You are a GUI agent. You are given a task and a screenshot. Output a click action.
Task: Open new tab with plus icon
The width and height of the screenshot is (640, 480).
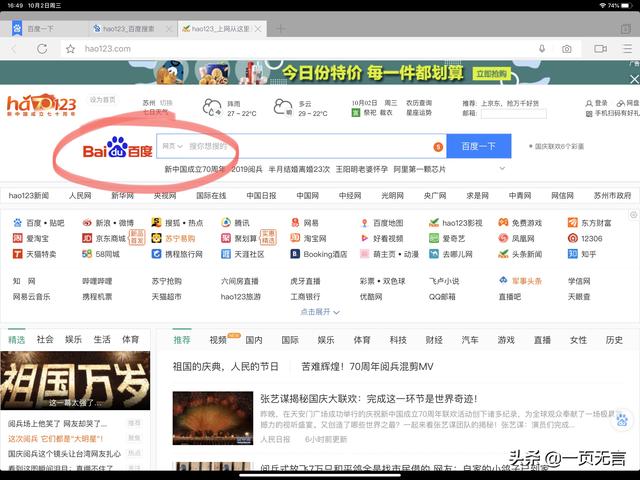(x=280, y=29)
